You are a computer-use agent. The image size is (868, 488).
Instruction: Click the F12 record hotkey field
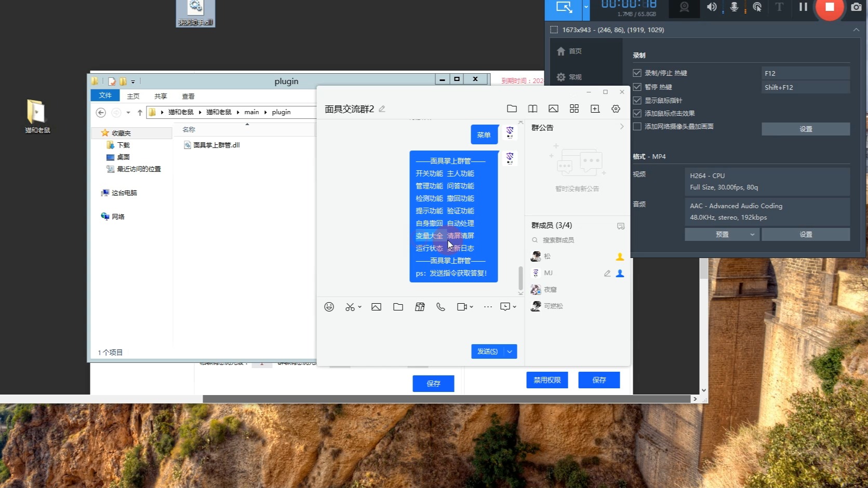tap(805, 73)
